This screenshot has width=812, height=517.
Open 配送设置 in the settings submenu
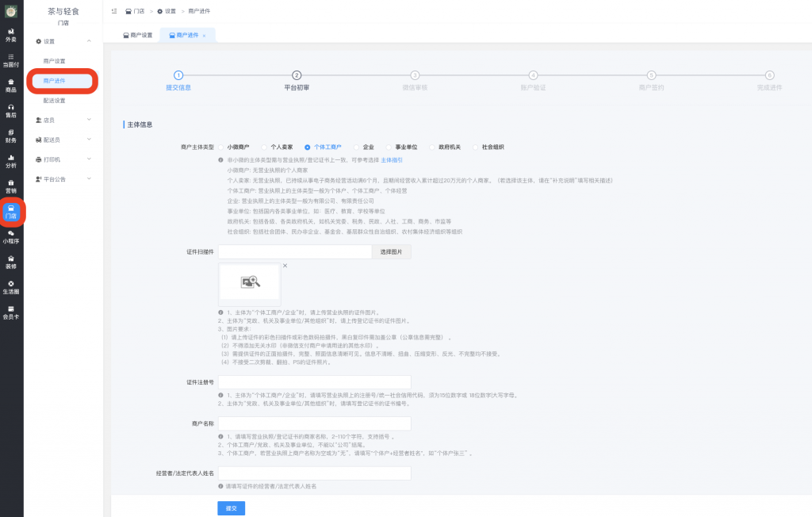[x=55, y=101]
